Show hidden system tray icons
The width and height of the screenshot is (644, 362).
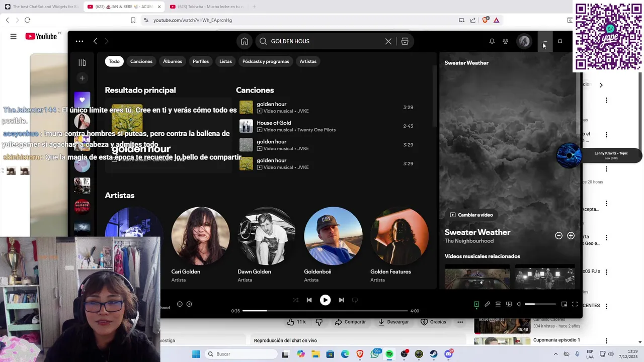coord(555,354)
